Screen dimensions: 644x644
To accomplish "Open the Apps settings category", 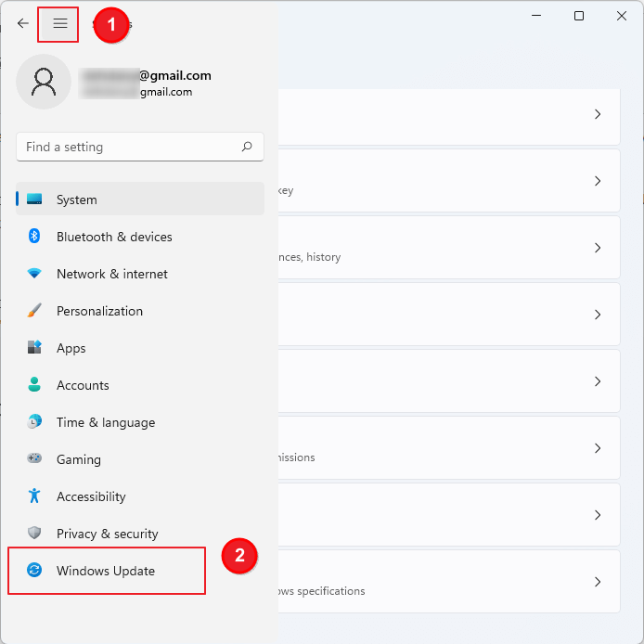I will coord(71,348).
